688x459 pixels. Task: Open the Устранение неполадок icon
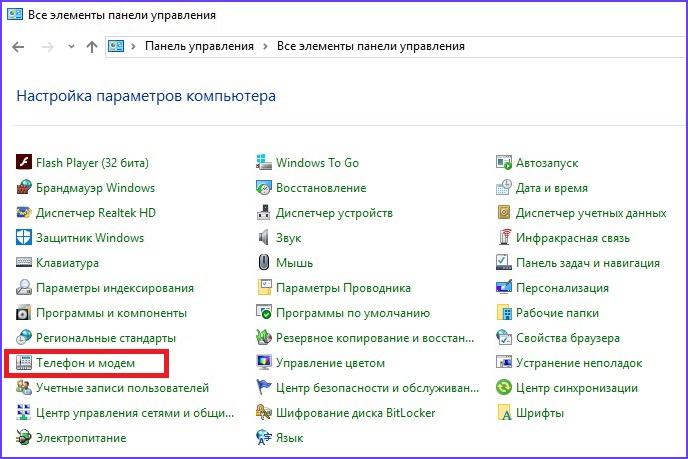pyautogui.click(x=504, y=362)
